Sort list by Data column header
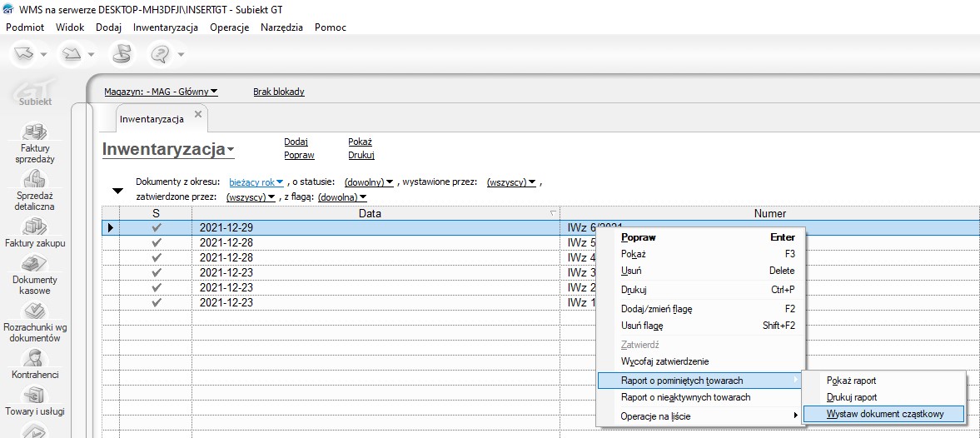 coord(370,213)
